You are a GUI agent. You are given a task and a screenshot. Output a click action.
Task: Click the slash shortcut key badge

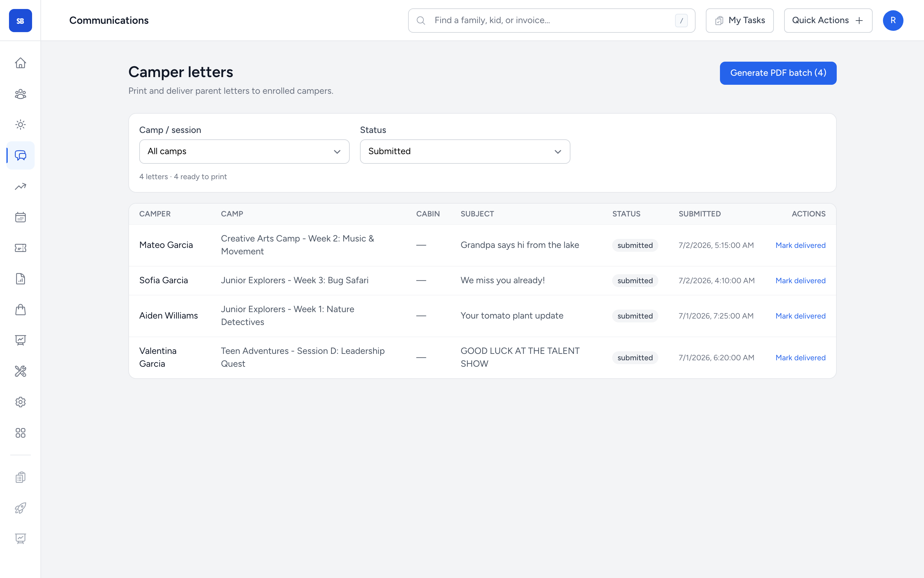coord(681,21)
